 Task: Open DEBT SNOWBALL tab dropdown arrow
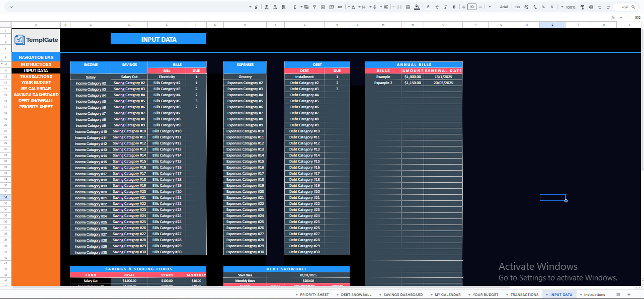pos(338,294)
